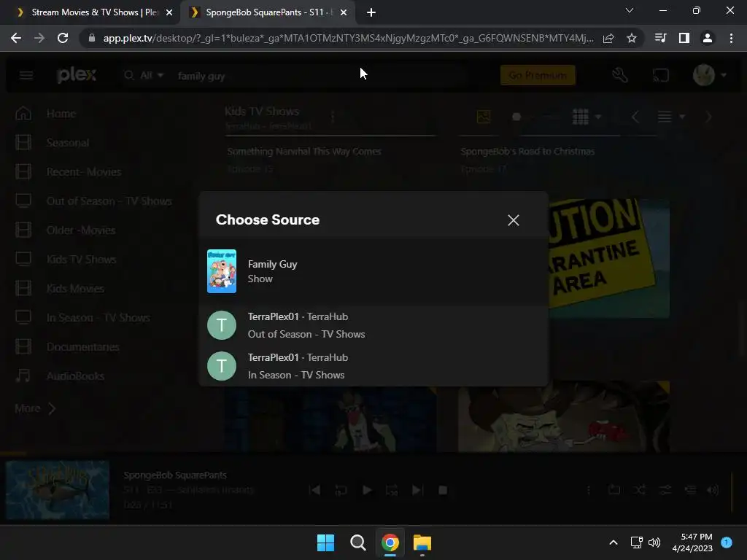
Task: Open Windows Start menu
Action: (326, 542)
